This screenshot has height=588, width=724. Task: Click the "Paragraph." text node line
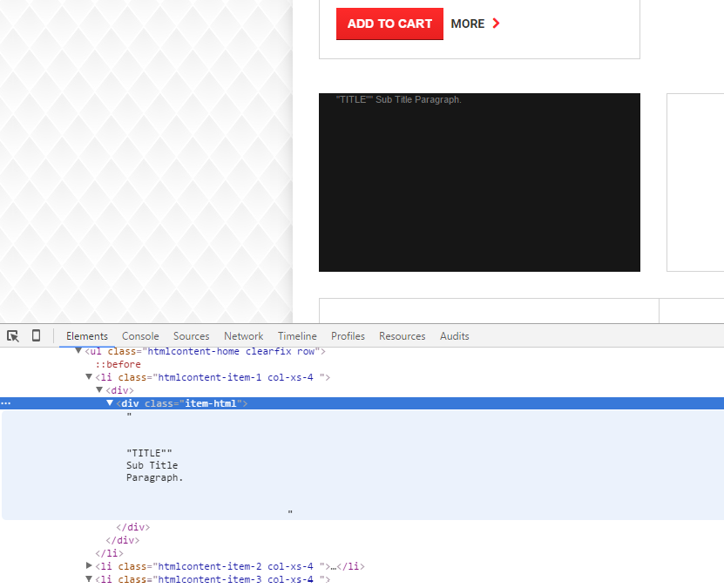click(x=155, y=477)
